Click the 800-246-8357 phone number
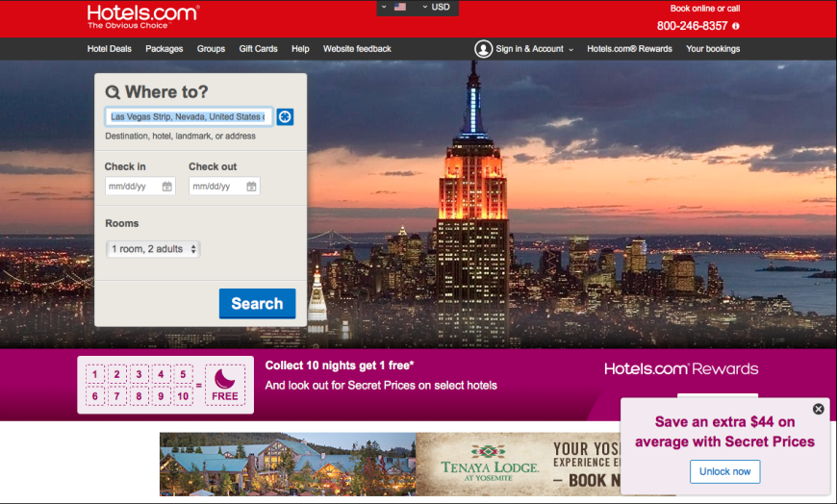The height and width of the screenshot is (504, 837). pos(692,26)
